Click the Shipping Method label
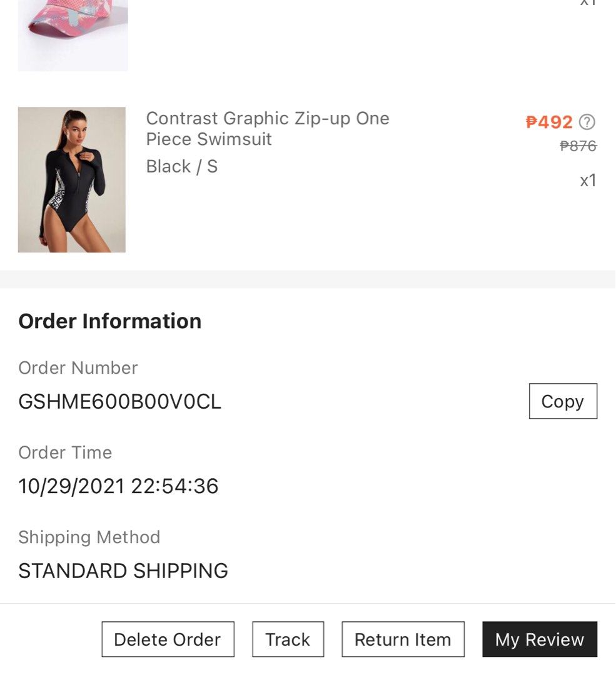The height and width of the screenshot is (675, 616). point(89,537)
